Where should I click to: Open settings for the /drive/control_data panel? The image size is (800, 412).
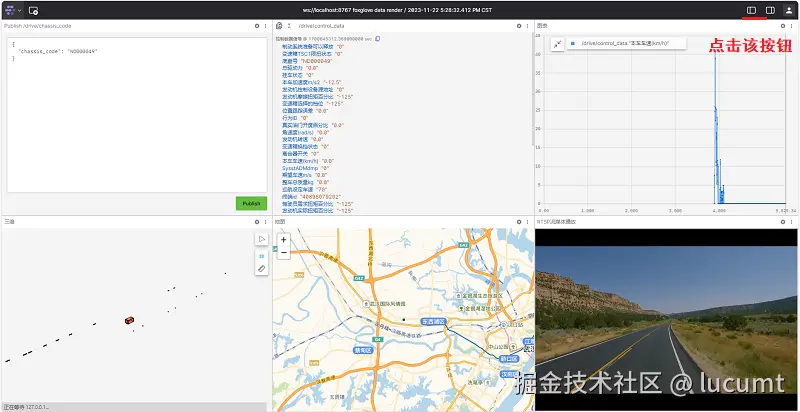pyautogui.click(x=517, y=25)
